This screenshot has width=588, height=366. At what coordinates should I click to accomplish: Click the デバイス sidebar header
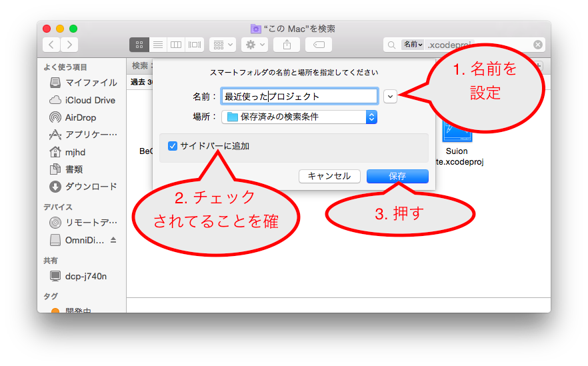point(58,207)
